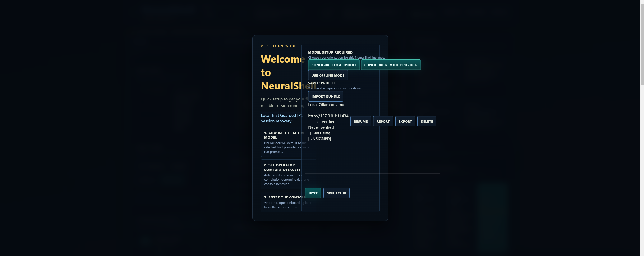Click the 'Set Operator Comfort Defaults' step card

point(289,174)
